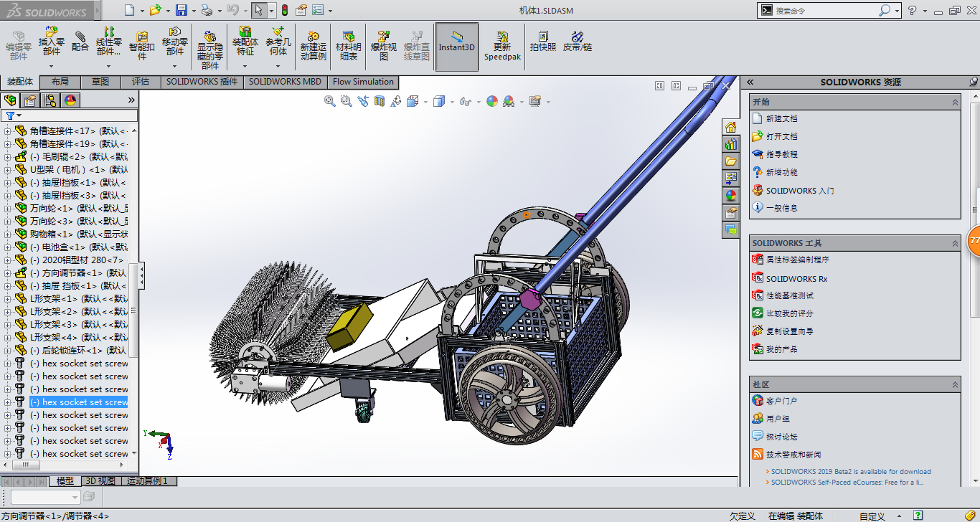The image size is (980, 522).
Task: Click the Rebuild traffic light icon
Action: pos(284,10)
